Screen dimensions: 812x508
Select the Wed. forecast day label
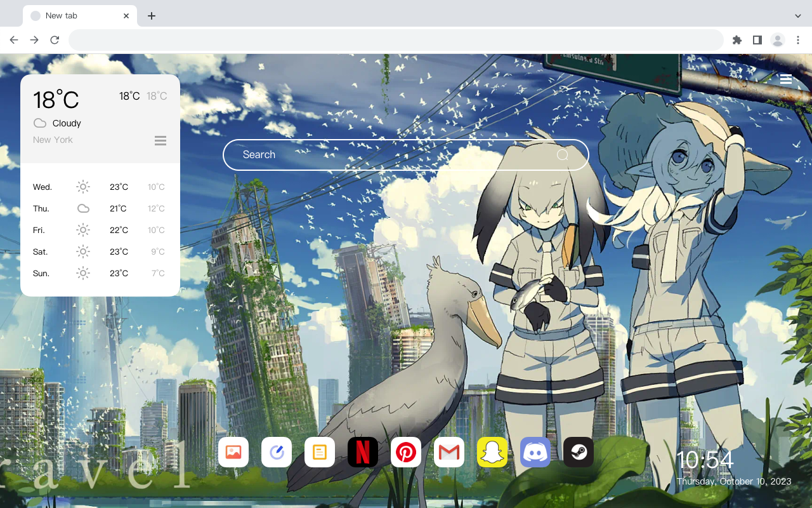(43, 187)
